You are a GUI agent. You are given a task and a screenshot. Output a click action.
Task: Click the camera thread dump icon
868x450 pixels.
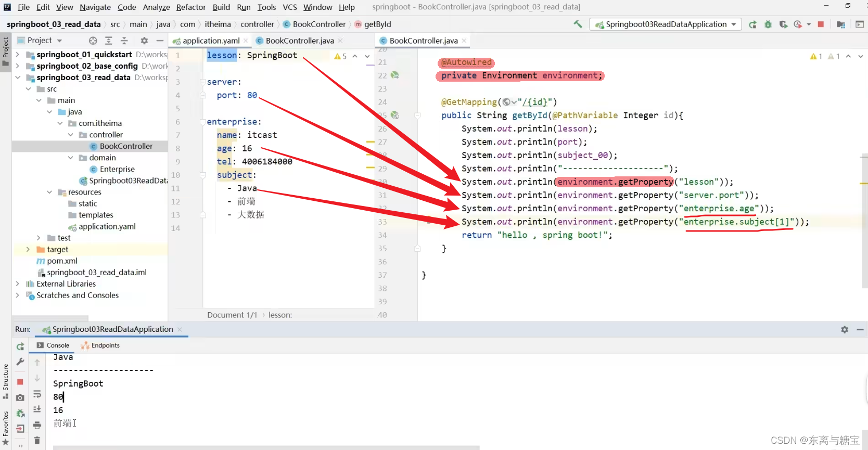click(x=20, y=397)
